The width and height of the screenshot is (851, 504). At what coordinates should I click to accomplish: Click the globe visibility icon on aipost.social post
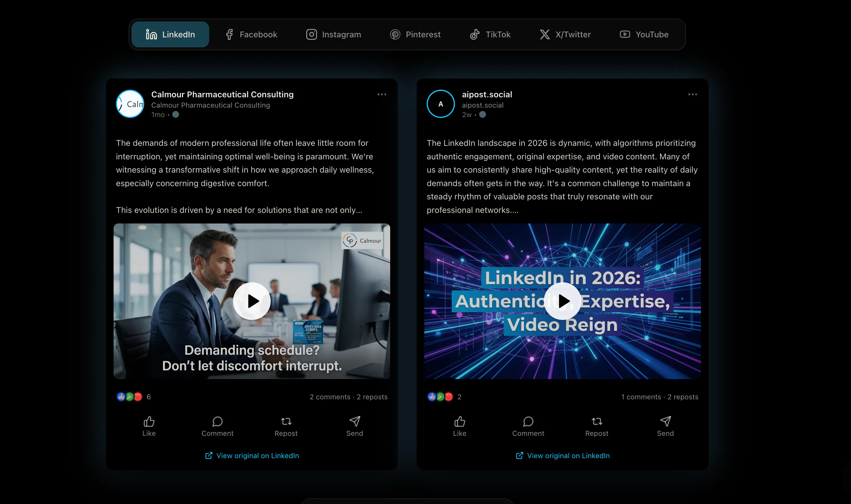tap(482, 114)
